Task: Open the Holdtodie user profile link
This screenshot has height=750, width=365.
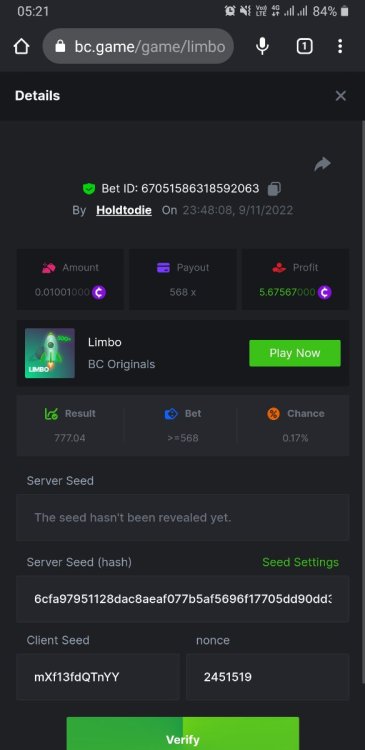Action: [x=124, y=210]
